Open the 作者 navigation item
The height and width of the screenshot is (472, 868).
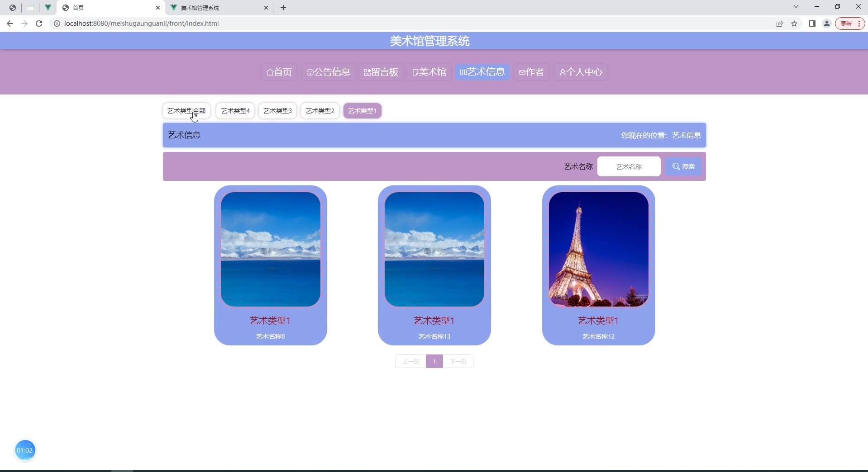(x=531, y=72)
